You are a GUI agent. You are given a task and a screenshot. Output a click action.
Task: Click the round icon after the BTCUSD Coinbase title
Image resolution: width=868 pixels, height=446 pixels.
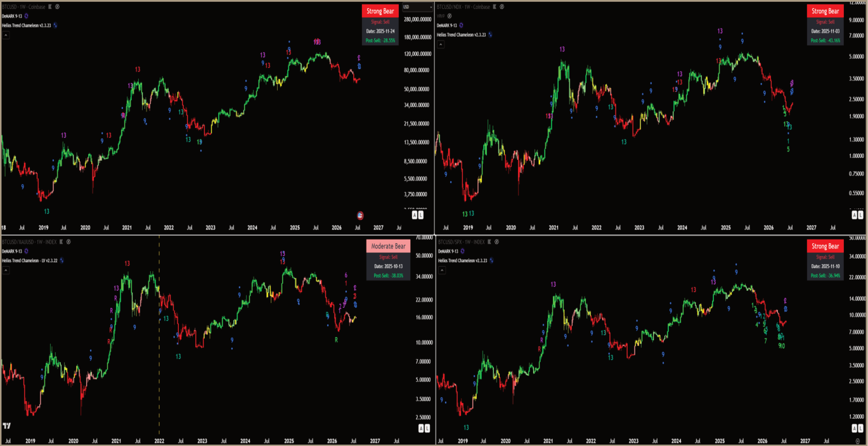(x=58, y=6)
